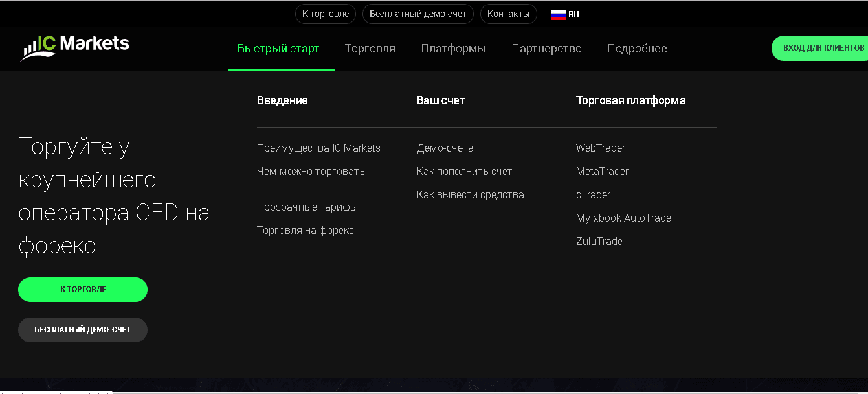868x394 pixels.
Task: Click К торговле in the top utility bar
Action: (325, 14)
